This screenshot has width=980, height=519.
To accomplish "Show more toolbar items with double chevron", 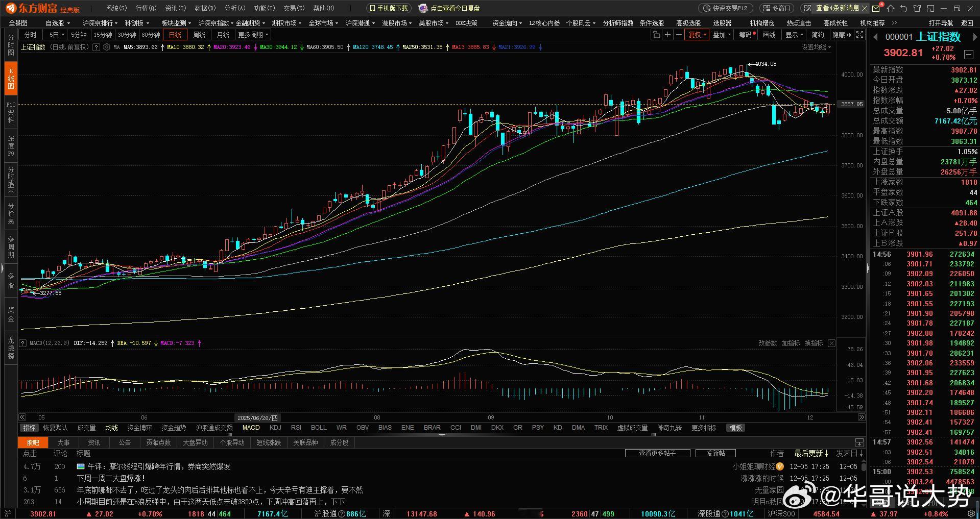I will pyautogui.click(x=894, y=23).
